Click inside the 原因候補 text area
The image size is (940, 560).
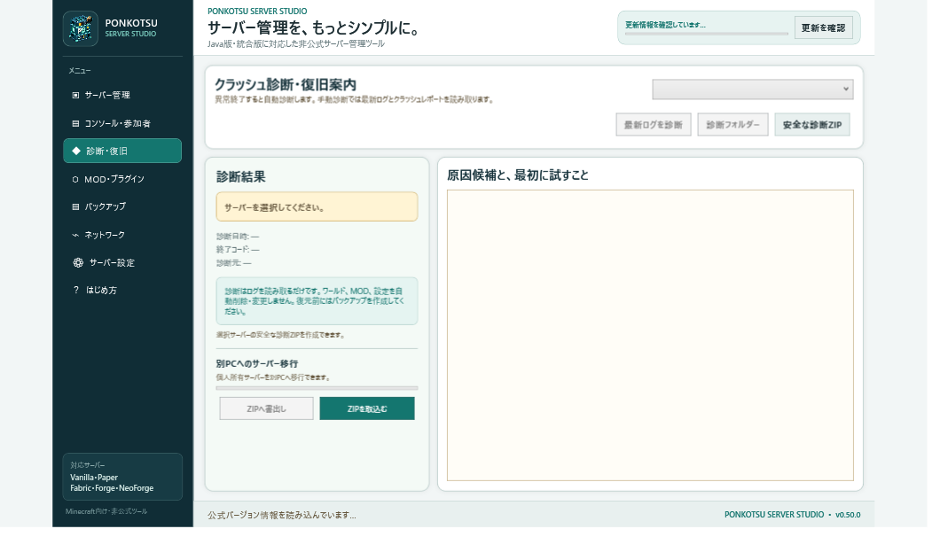click(x=650, y=336)
